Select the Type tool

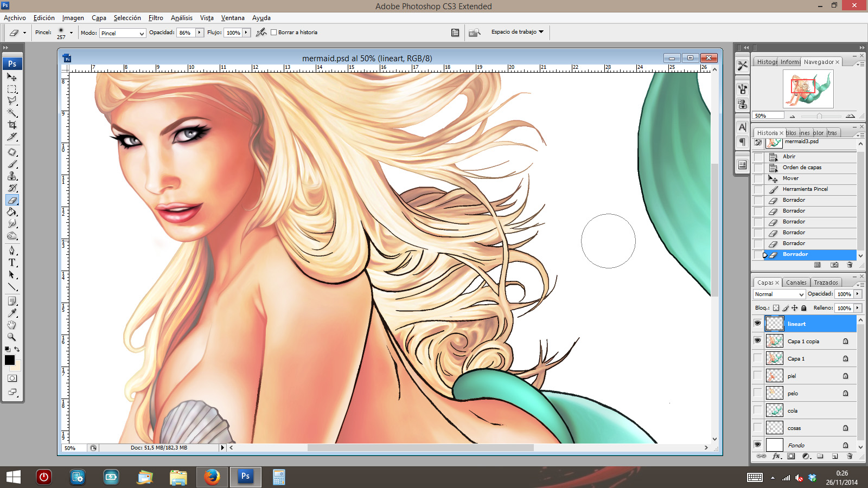tap(12, 263)
